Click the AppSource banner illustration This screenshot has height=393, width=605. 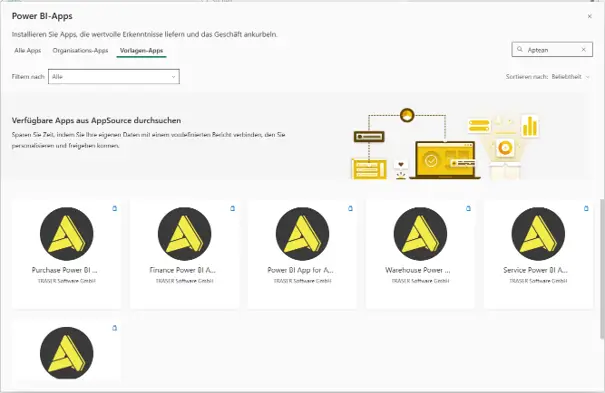445,144
